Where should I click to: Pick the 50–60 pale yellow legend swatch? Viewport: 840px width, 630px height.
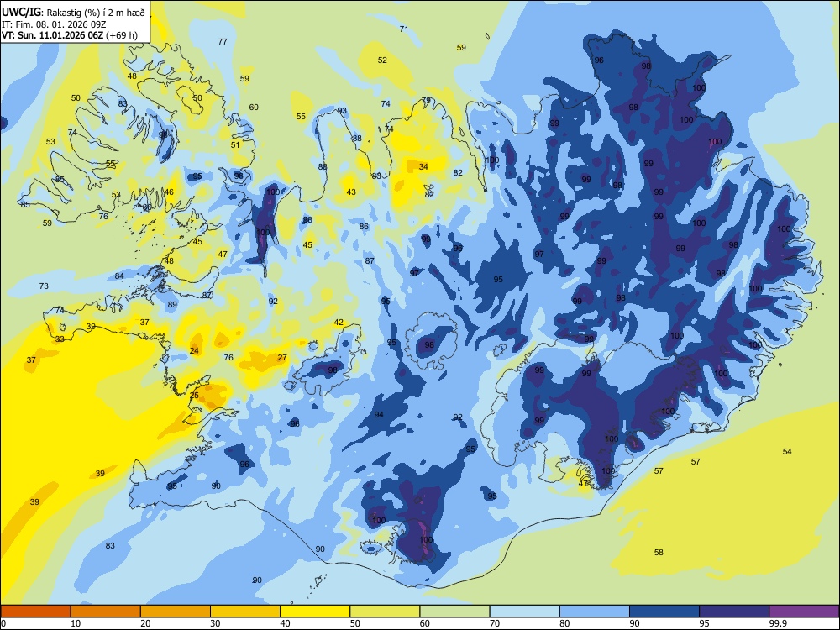385,612
